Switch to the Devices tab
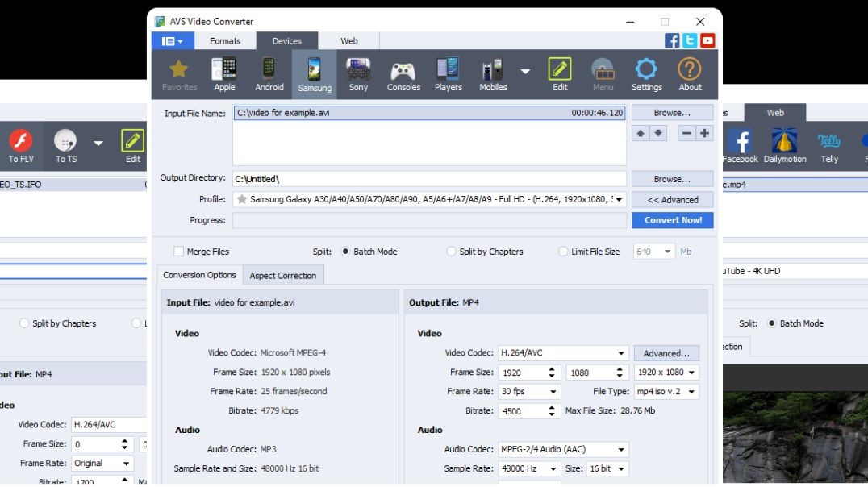868x487 pixels. [x=286, y=41]
